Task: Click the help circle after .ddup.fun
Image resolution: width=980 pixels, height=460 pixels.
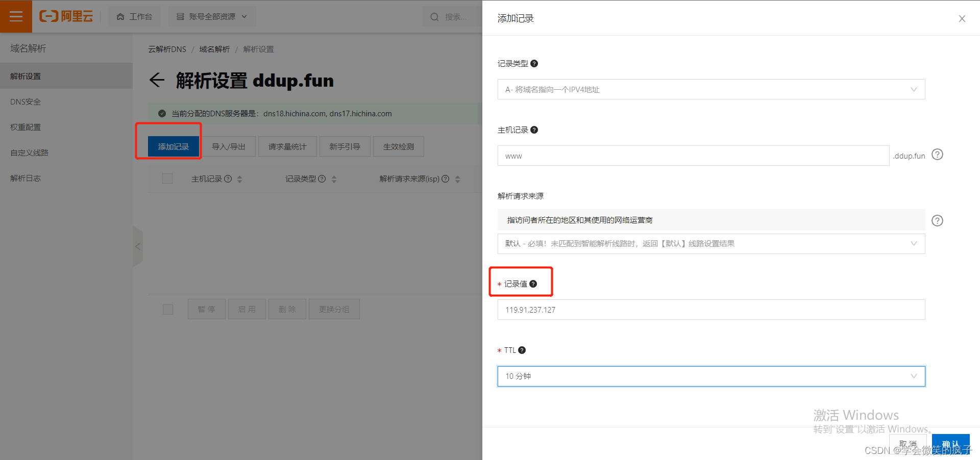Action: (x=938, y=155)
